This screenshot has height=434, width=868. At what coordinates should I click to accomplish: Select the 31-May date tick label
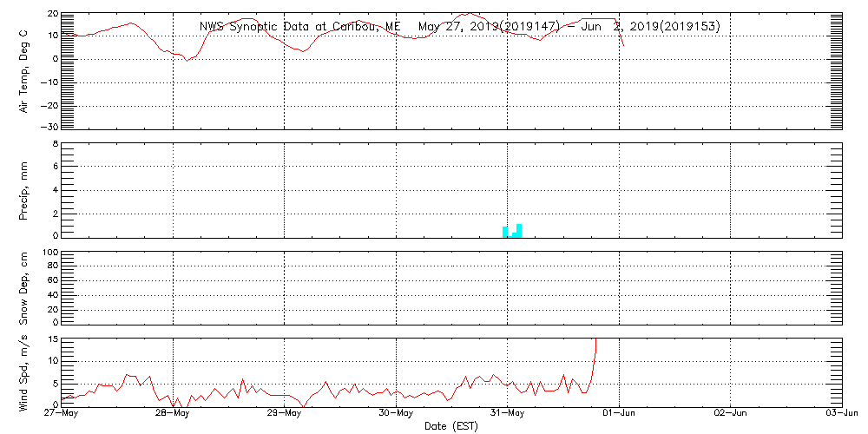[508, 413]
